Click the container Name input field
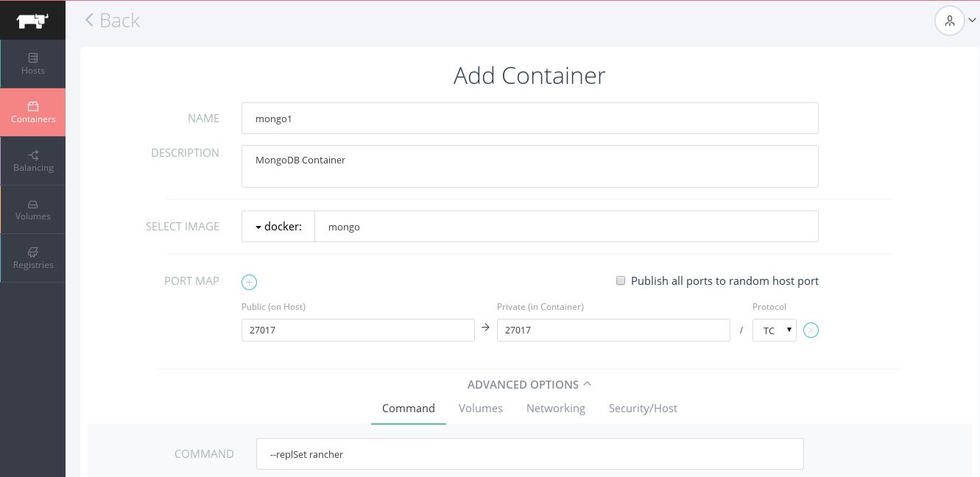This screenshot has width=980, height=477. coord(529,119)
